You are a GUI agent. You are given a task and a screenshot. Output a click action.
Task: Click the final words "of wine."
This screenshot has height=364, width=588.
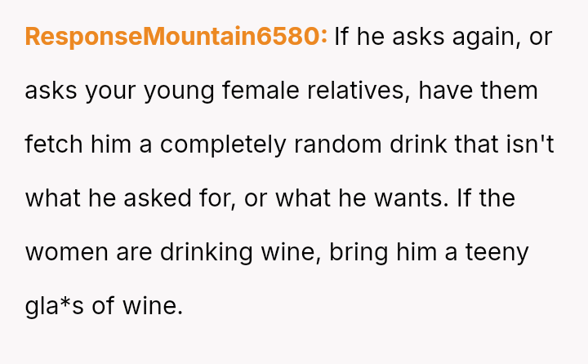coord(138,306)
